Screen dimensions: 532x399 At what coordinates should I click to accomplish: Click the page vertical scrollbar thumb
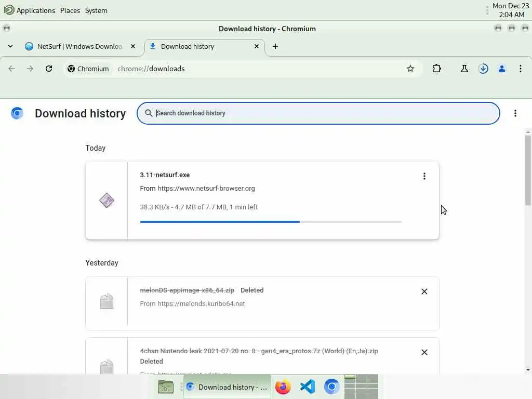pos(528,170)
